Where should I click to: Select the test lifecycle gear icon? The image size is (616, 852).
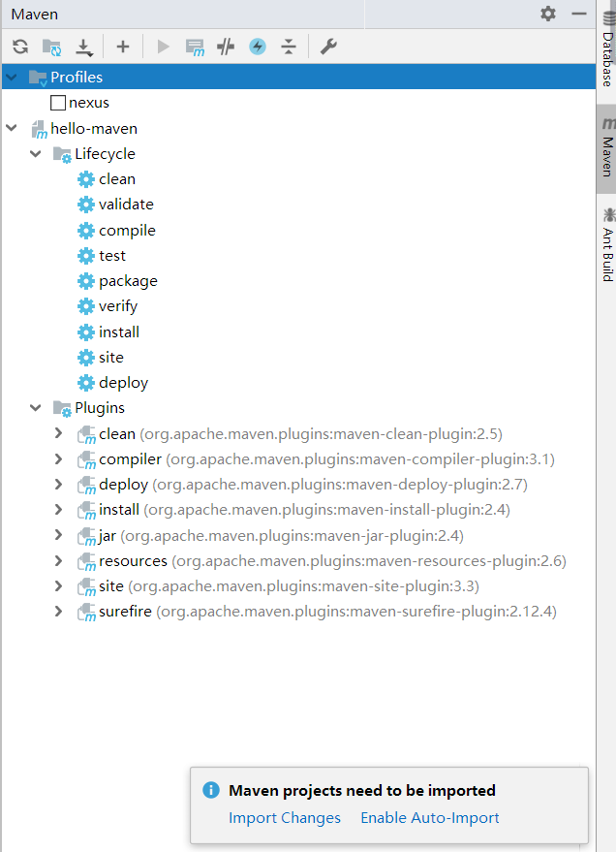click(86, 255)
